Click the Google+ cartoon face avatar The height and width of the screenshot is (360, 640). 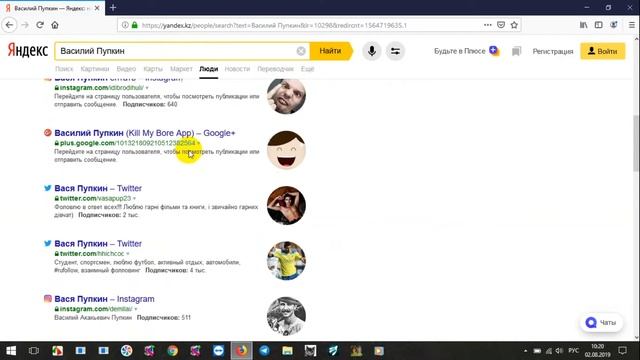pos(286,150)
